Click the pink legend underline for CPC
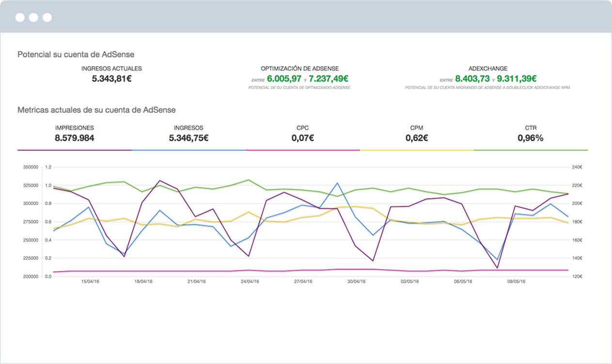 tap(302, 150)
